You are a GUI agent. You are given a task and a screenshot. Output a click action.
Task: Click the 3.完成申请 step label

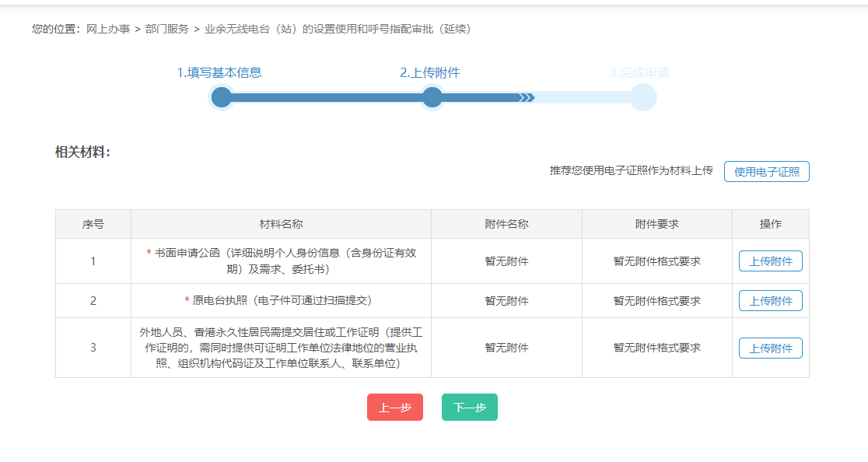pos(639,72)
